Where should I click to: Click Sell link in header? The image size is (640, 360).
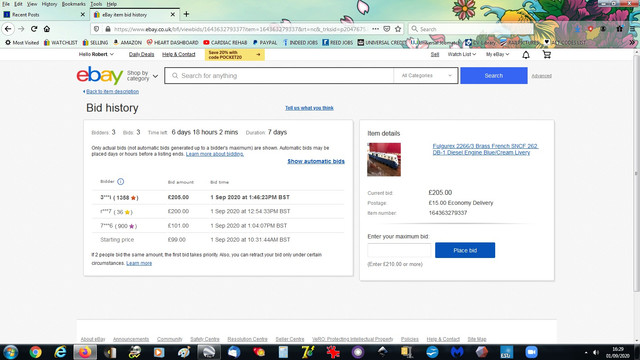(x=435, y=54)
